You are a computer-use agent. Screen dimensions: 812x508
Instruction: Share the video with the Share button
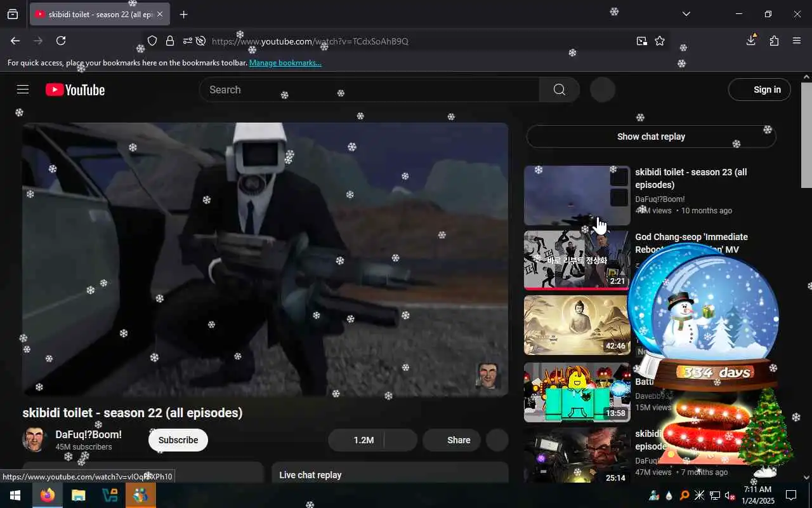point(450,440)
